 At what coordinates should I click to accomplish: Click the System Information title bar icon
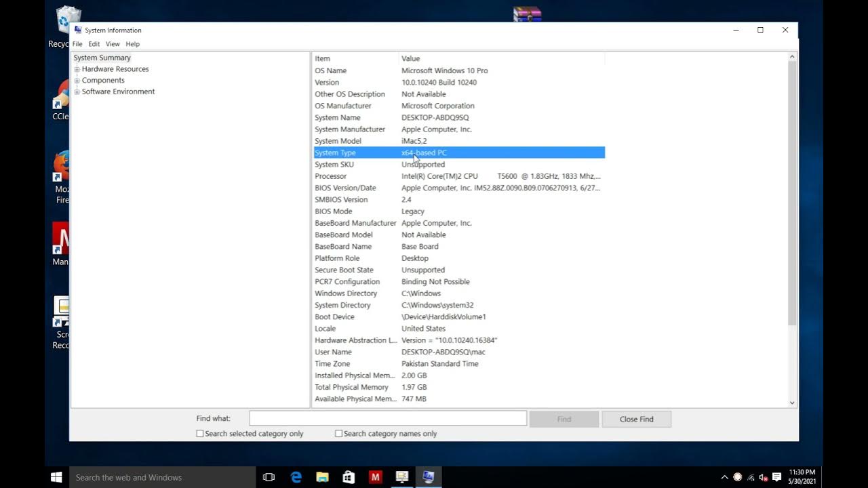[x=78, y=30]
